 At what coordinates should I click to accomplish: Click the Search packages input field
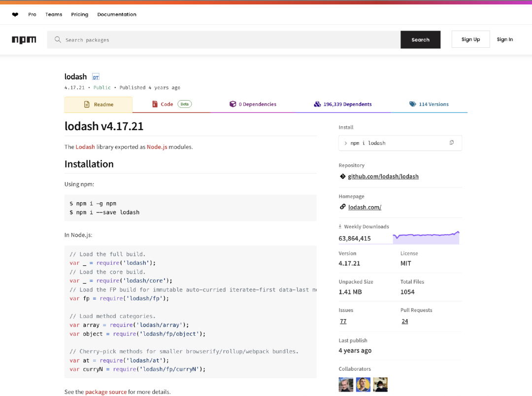(224, 40)
